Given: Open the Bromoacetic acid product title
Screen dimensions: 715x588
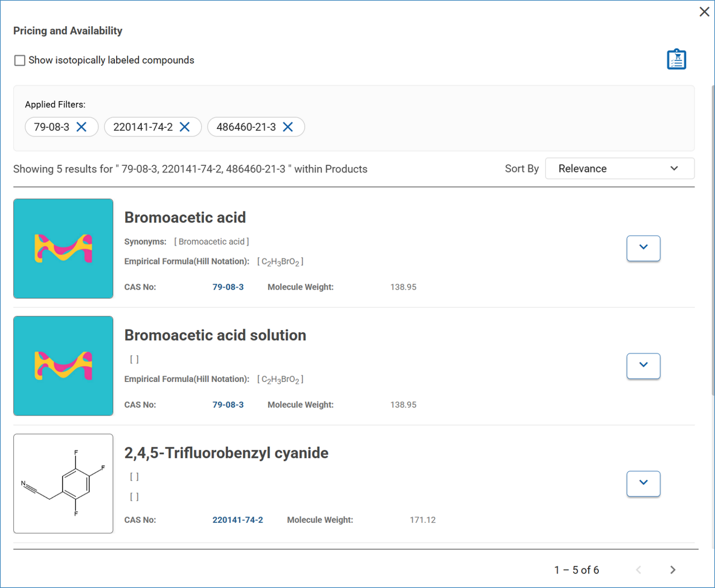Looking at the screenshot, I should pos(185,217).
